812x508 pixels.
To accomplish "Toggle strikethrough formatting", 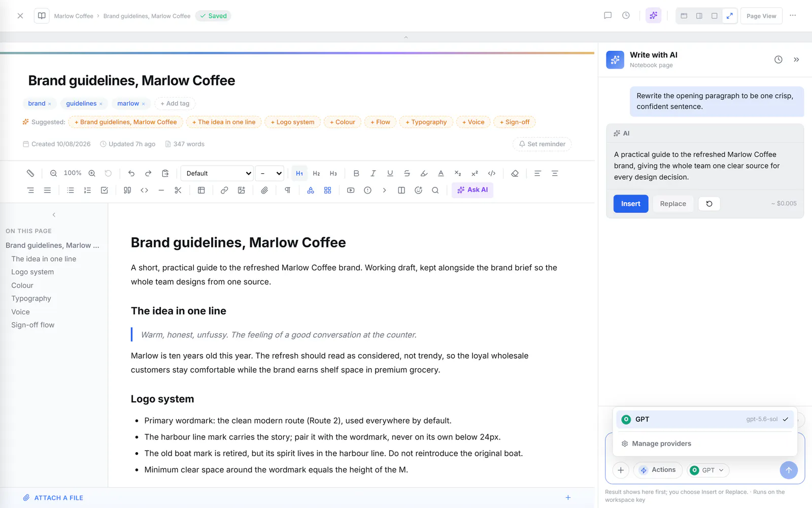I will pyautogui.click(x=407, y=173).
